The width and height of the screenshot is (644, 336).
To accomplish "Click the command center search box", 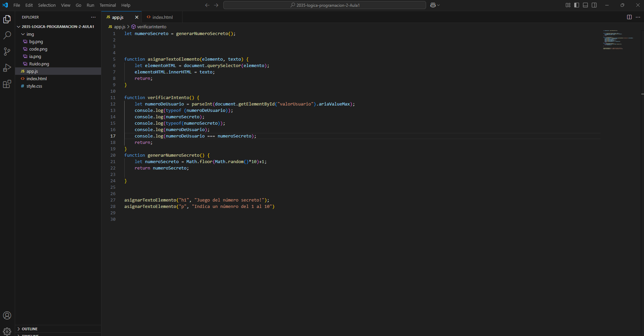I will (325, 5).
